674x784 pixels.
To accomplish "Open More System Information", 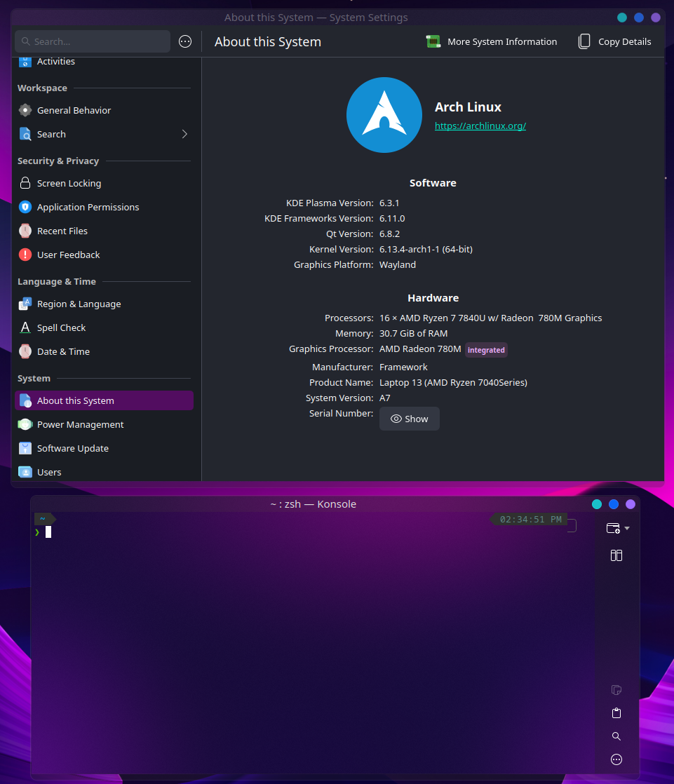I will click(492, 41).
